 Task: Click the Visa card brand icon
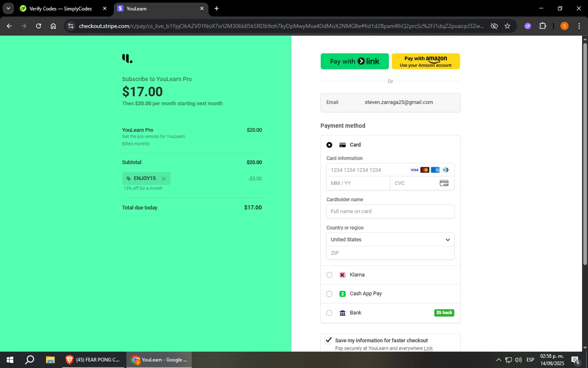click(x=414, y=170)
